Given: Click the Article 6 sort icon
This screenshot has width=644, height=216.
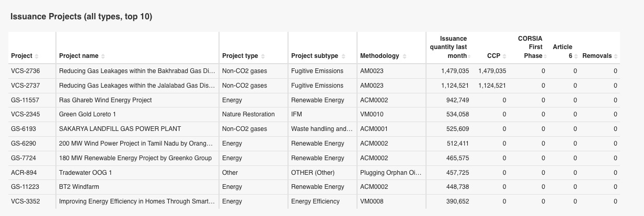Looking at the screenshot, I should coord(576,56).
